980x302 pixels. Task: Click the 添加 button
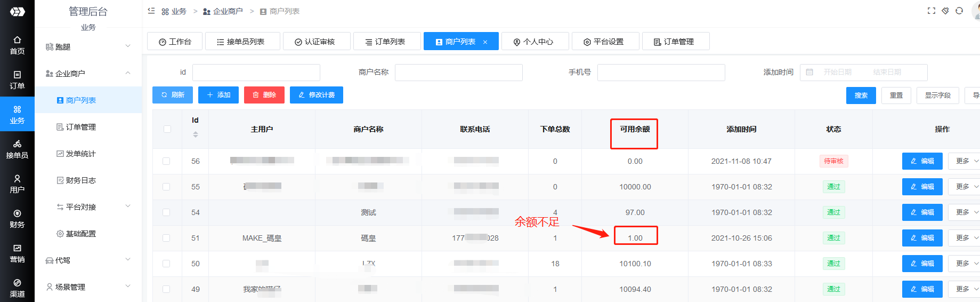tap(218, 95)
